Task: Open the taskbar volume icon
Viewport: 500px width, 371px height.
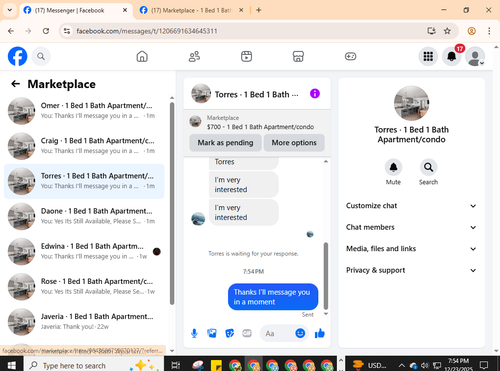Action: click(x=425, y=365)
